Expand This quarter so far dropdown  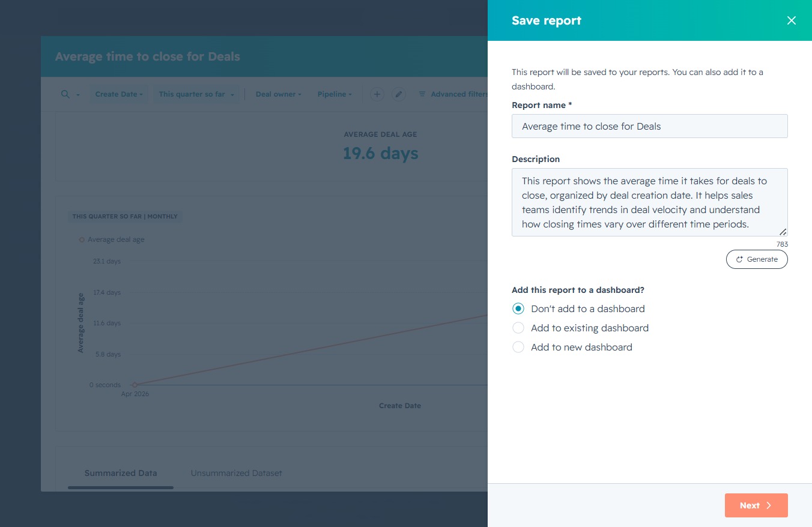[x=196, y=94]
